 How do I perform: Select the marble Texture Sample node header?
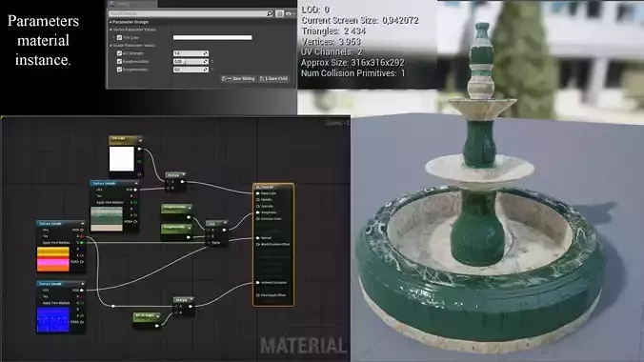(113, 183)
